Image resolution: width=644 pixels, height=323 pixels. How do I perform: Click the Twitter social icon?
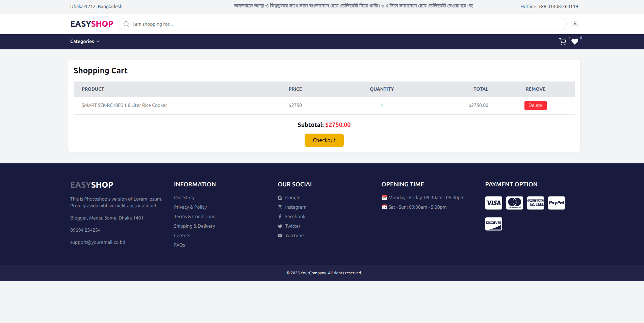pos(280,226)
